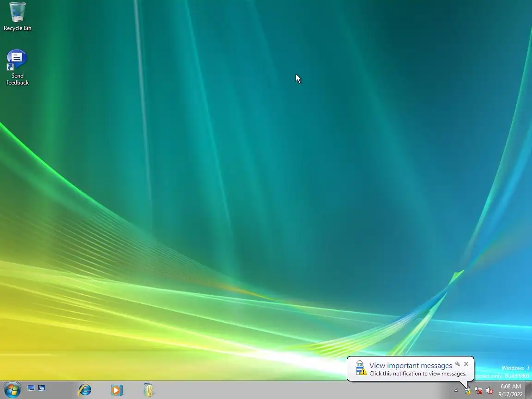Show hidden notification area icons
Viewport: 532px width, 399px height.
click(x=456, y=391)
